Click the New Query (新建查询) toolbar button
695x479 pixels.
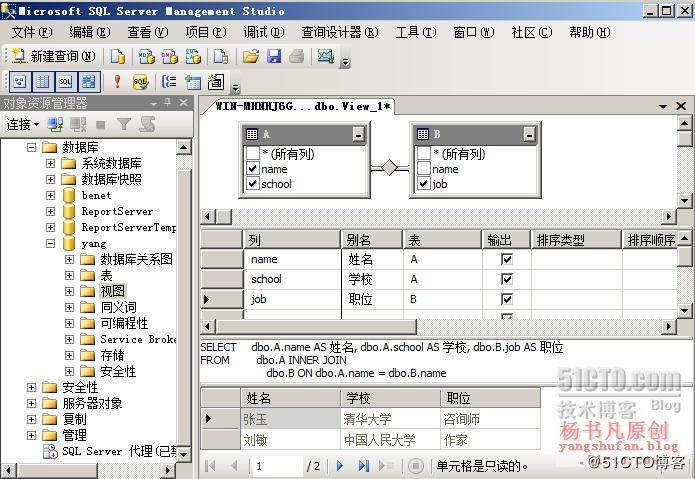(x=53, y=56)
